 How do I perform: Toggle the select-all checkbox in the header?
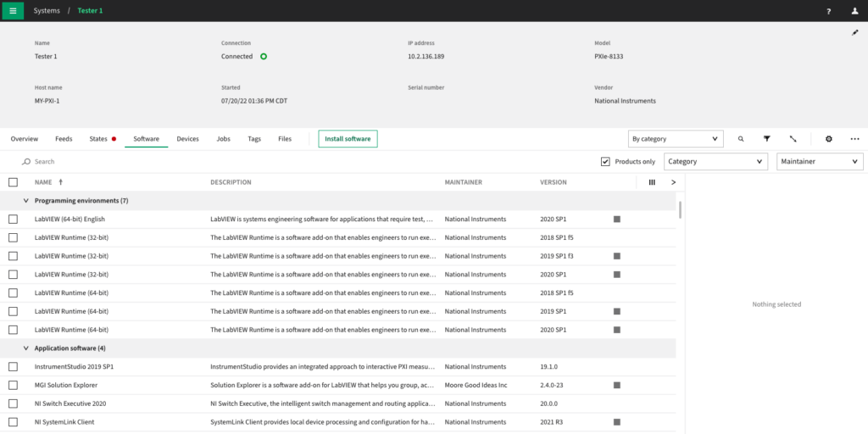click(x=14, y=182)
